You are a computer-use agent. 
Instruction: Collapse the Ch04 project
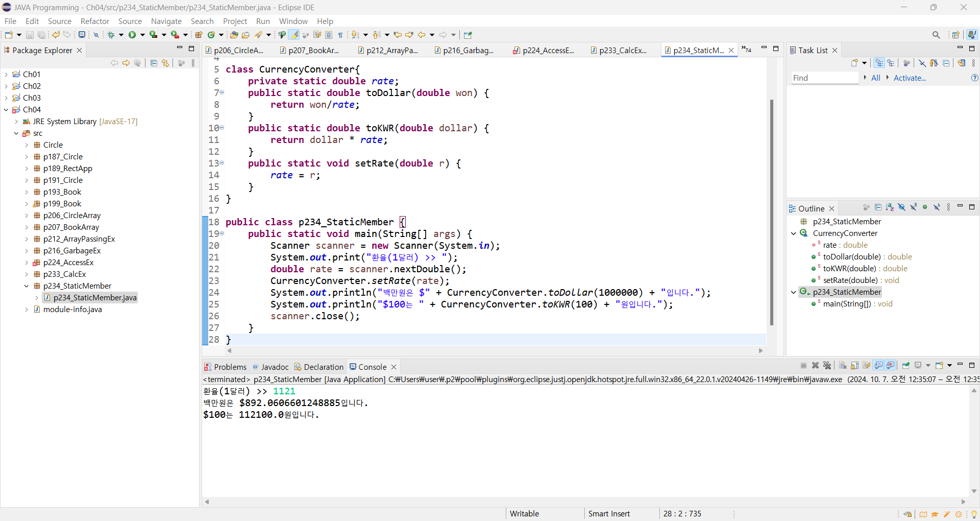[6, 109]
